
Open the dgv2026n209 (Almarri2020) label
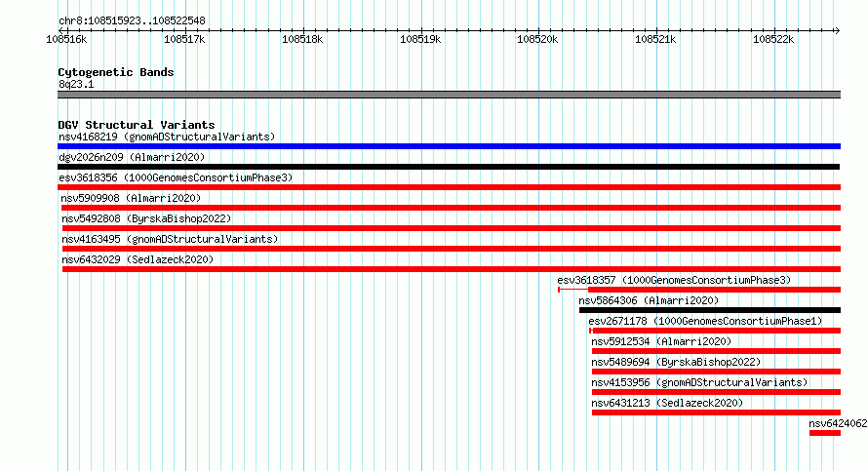coord(132,157)
